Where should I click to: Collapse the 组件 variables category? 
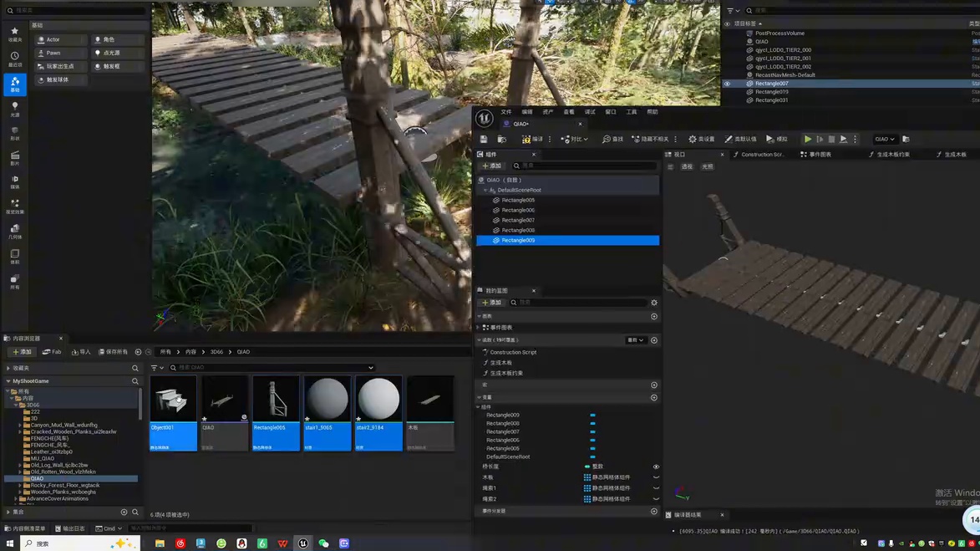(479, 407)
